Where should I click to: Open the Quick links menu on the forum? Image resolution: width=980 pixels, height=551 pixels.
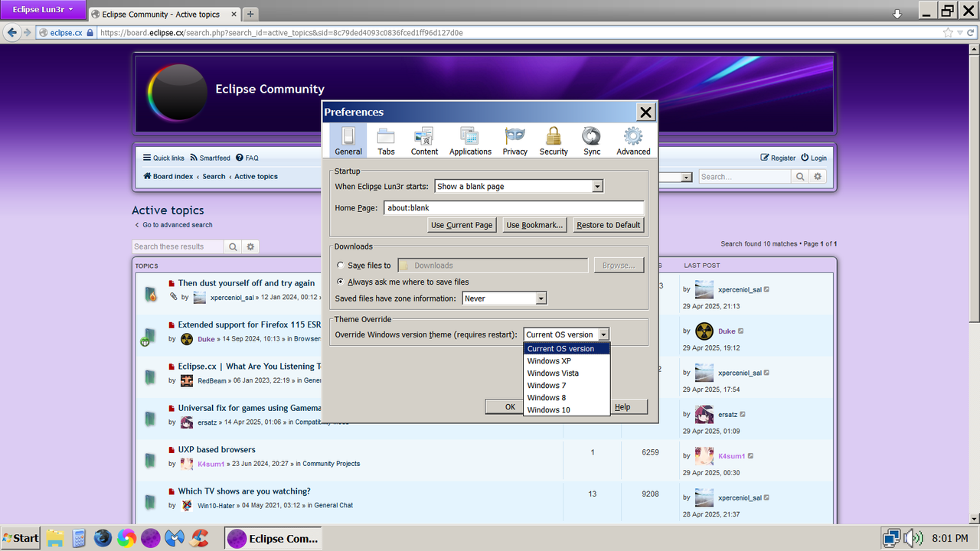(164, 158)
